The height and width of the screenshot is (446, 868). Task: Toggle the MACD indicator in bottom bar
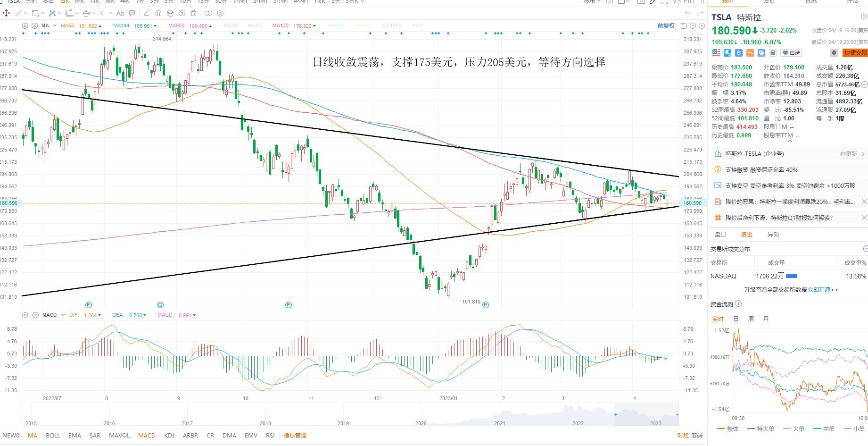point(147,436)
